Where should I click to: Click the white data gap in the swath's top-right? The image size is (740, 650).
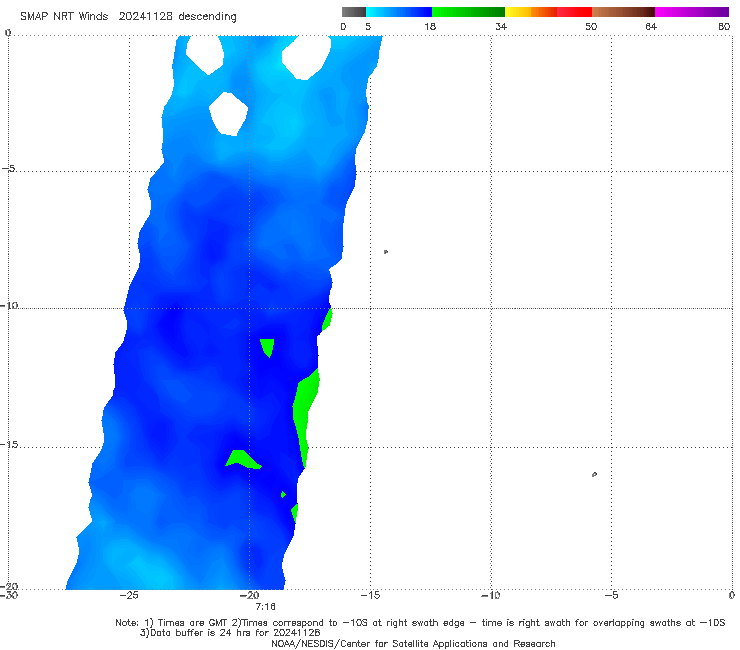(x=306, y=58)
